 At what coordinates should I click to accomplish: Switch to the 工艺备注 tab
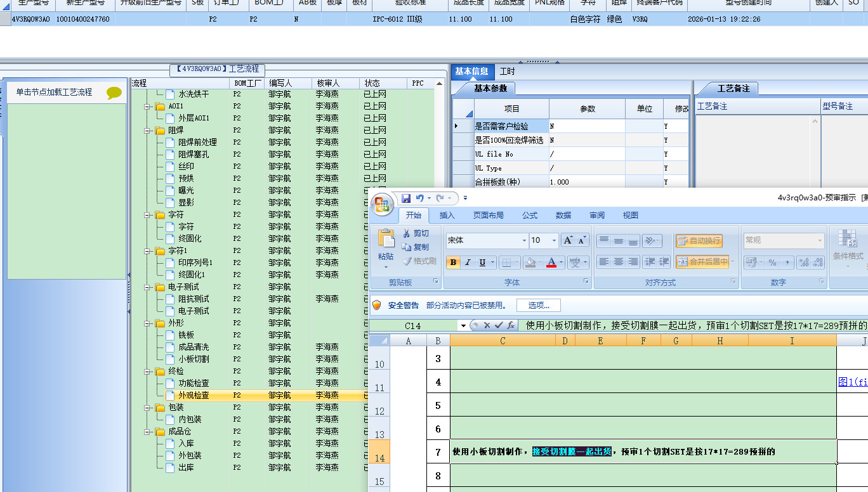click(733, 89)
